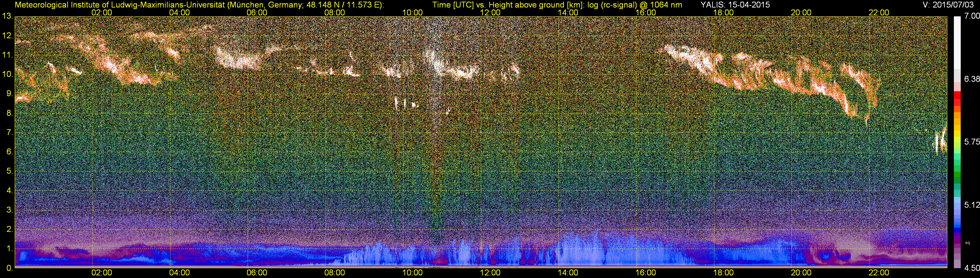Pick the yellow segment of the colorbar
The height and width of the screenshot is (278, 980).
[957, 134]
